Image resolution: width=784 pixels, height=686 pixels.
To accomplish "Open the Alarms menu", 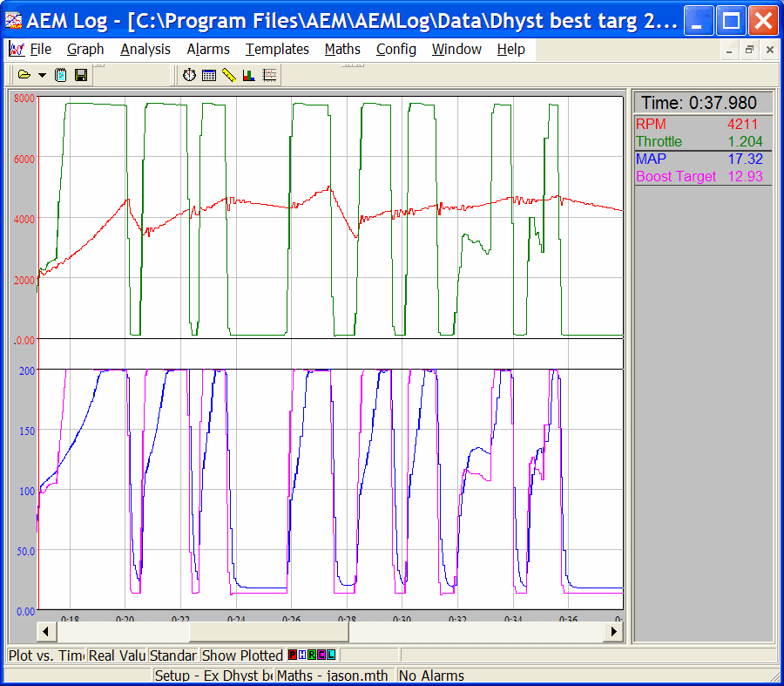I will 208,49.
